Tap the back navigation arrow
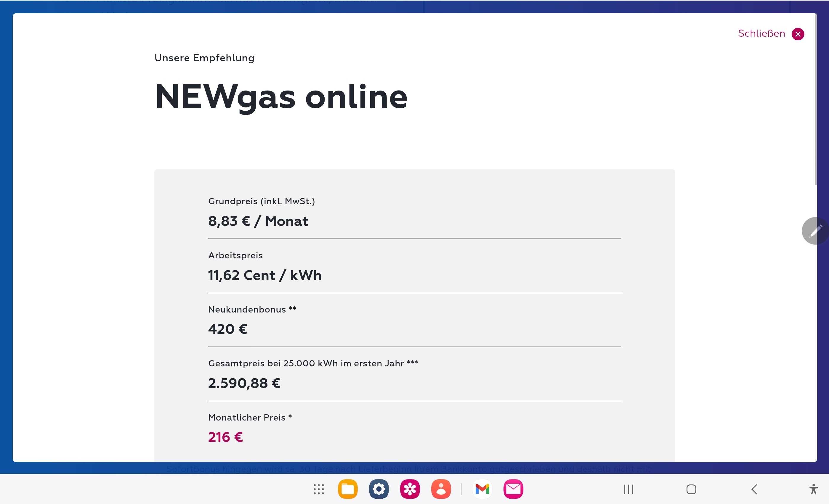 click(x=754, y=489)
